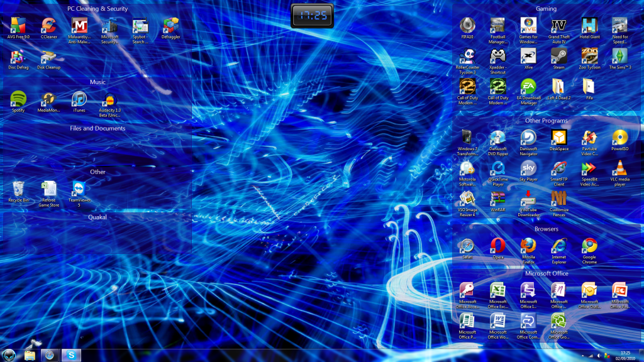Launch TeamViewer 5 shortcut
This screenshot has height=362, width=644.
[x=79, y=189]
